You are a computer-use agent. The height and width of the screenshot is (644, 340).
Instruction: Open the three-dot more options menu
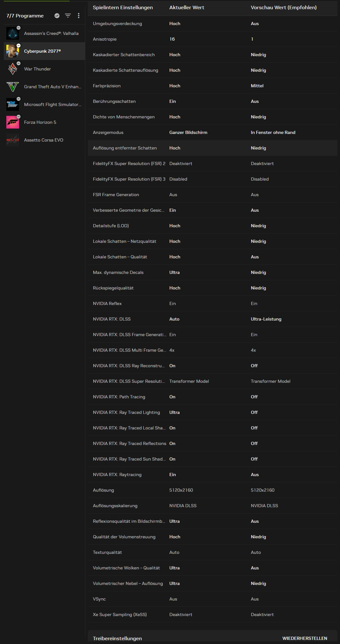(79, 16)
